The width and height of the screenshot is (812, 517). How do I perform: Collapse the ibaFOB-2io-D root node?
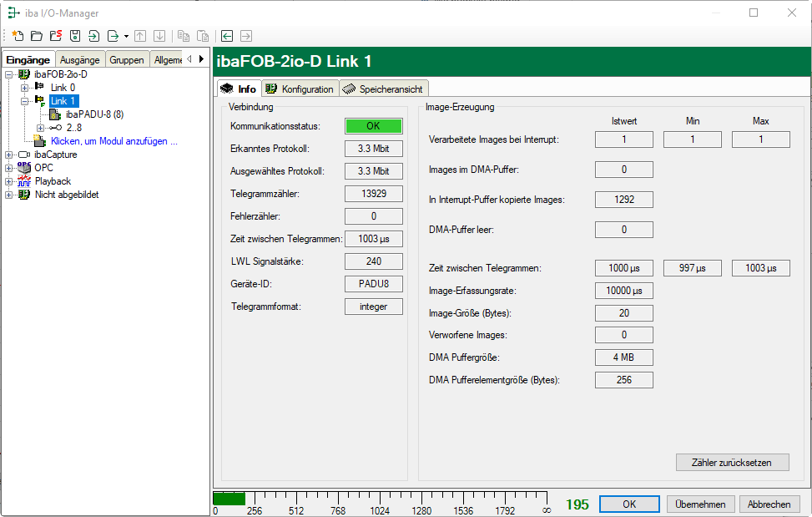tap(8, 74)
